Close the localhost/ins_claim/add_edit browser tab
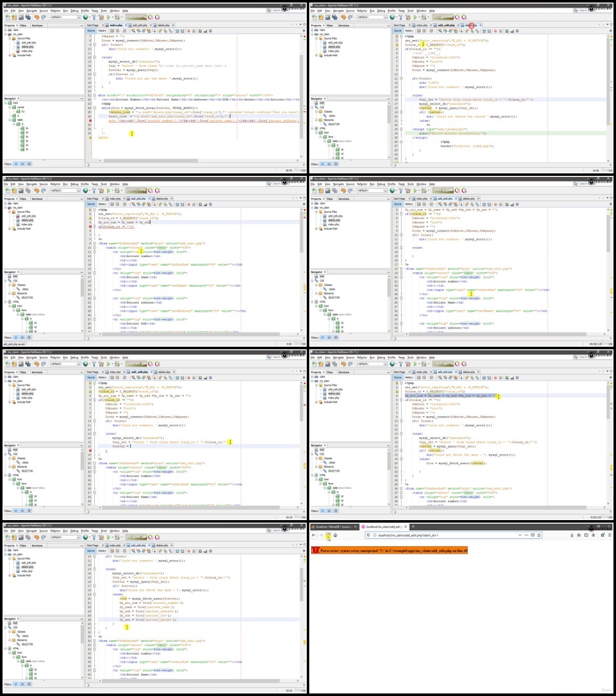The height and width of the screenshot is (696, 616). pyautogui.click(x=407, y=527)
